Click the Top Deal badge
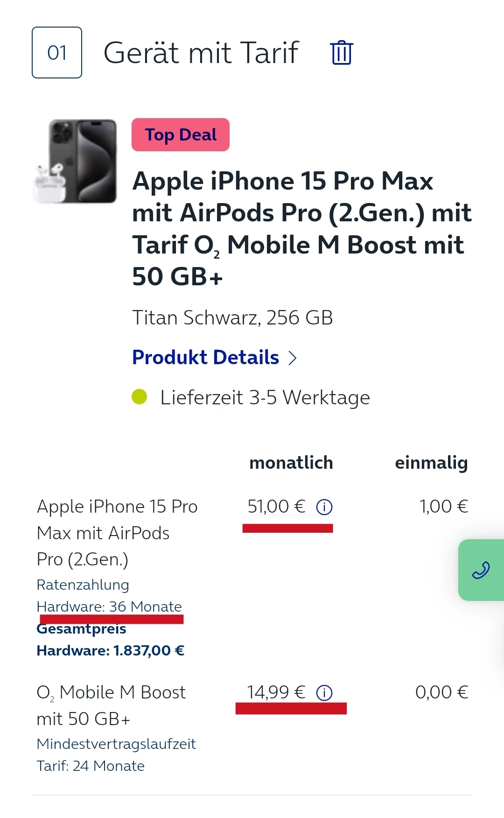This screenshot has height=818, width=504. pos(181,134)
